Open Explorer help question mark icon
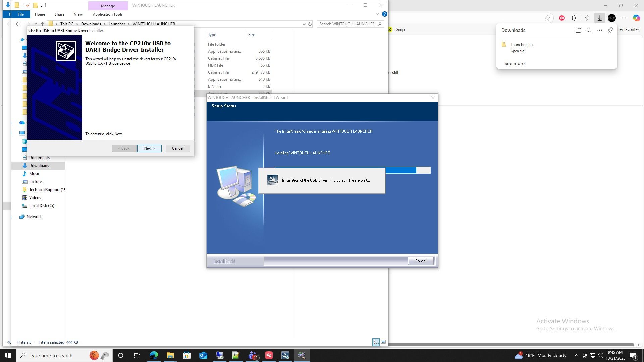The width and height of the screenshot is (644, 362). pos(385,14)
